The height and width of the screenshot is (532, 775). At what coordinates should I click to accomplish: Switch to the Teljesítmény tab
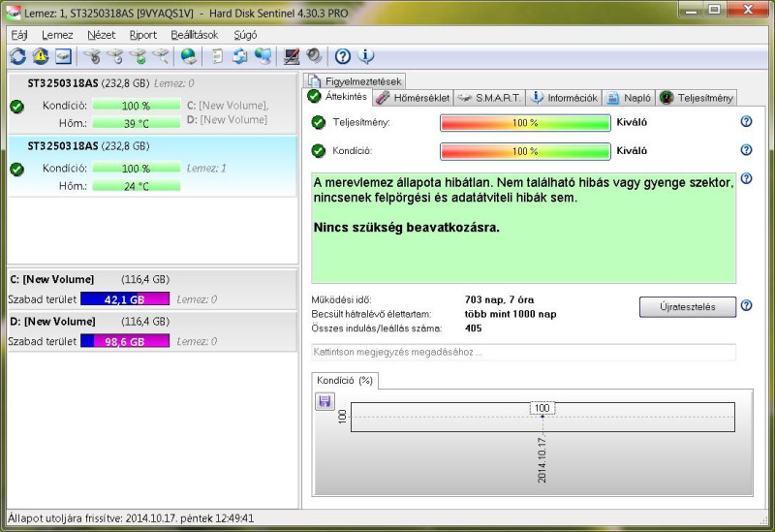click(697, 98)
